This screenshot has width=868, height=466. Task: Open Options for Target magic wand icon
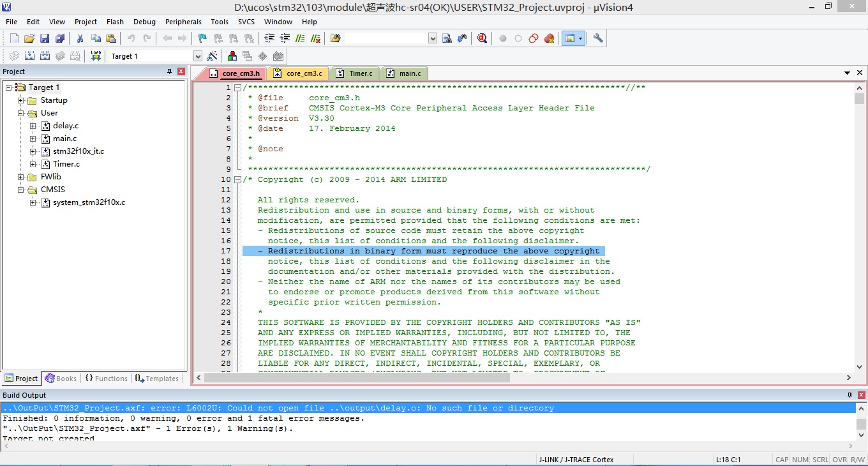pos(212,56)
